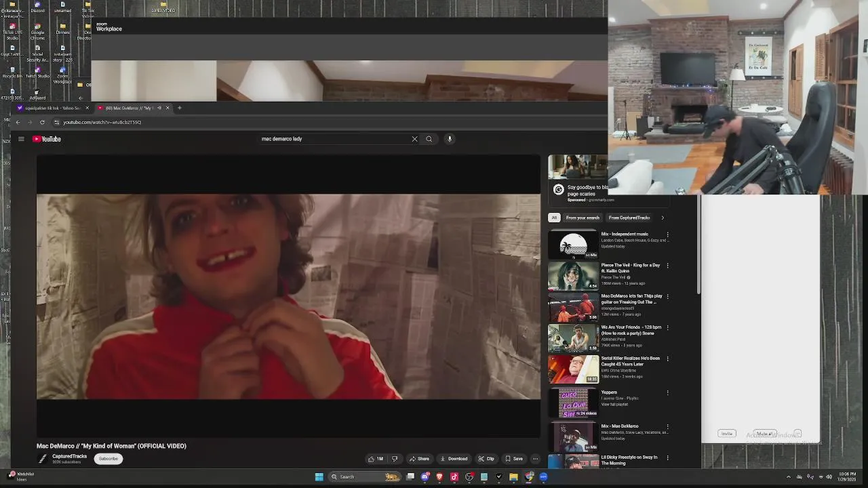Open Google Chrome desktop shortcut

[x=37, y=32]
